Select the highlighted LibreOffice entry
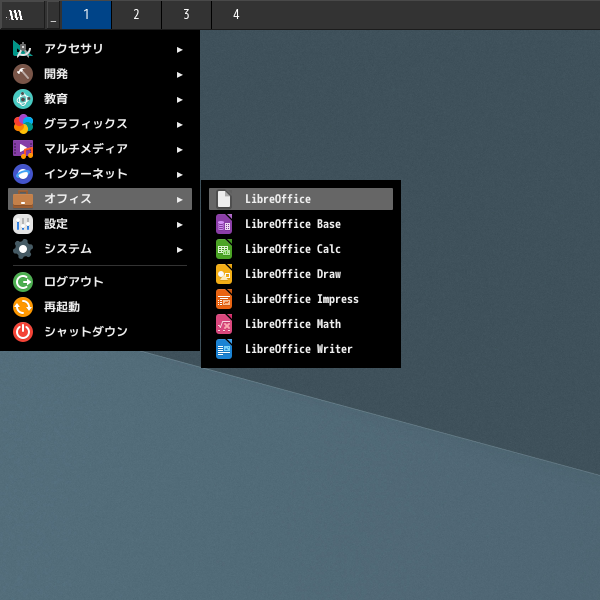 pos(300,199)
